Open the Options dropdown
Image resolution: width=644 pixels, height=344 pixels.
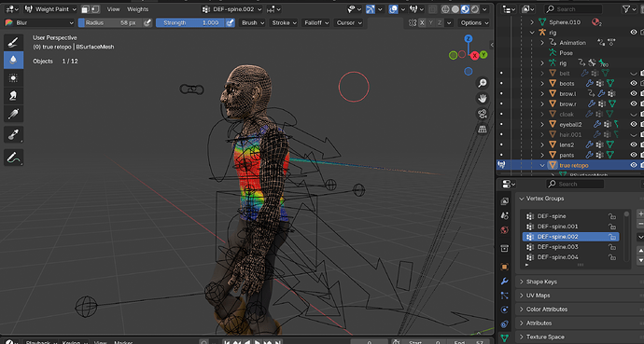(474, 23)
